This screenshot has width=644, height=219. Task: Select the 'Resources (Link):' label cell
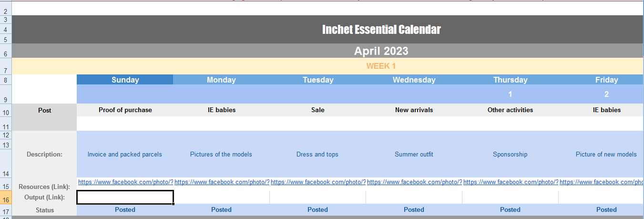click(44, 187)
